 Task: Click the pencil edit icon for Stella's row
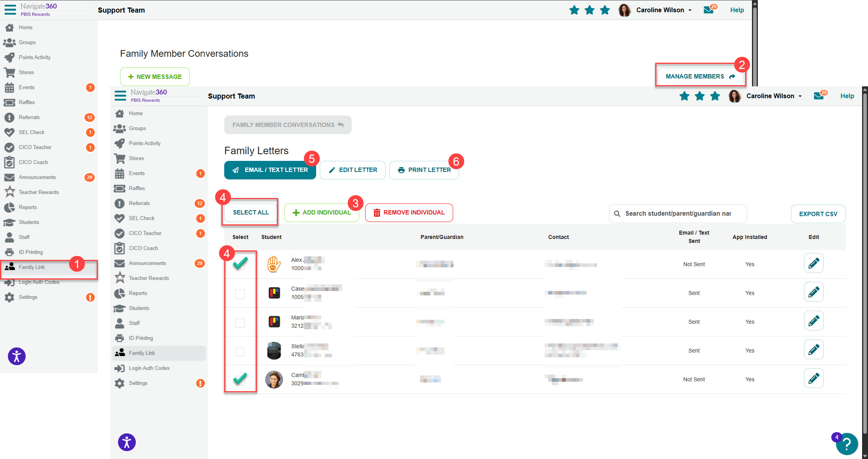[814, 350]
